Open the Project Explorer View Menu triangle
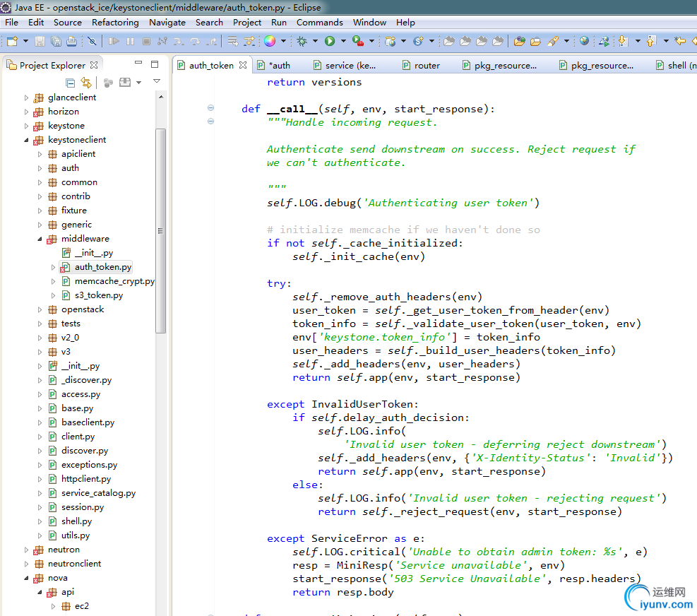 [157, 81]
